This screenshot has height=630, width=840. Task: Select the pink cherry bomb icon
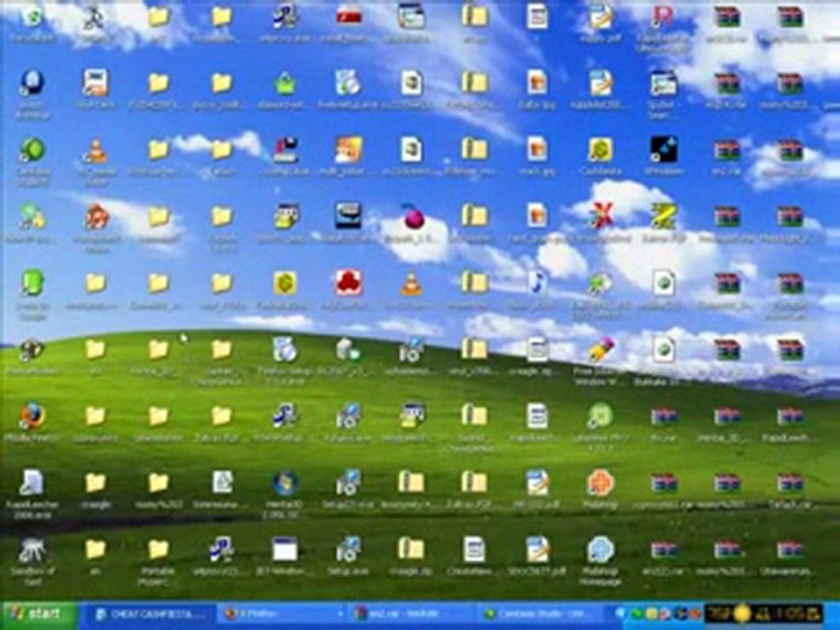(x=412, y=216)
